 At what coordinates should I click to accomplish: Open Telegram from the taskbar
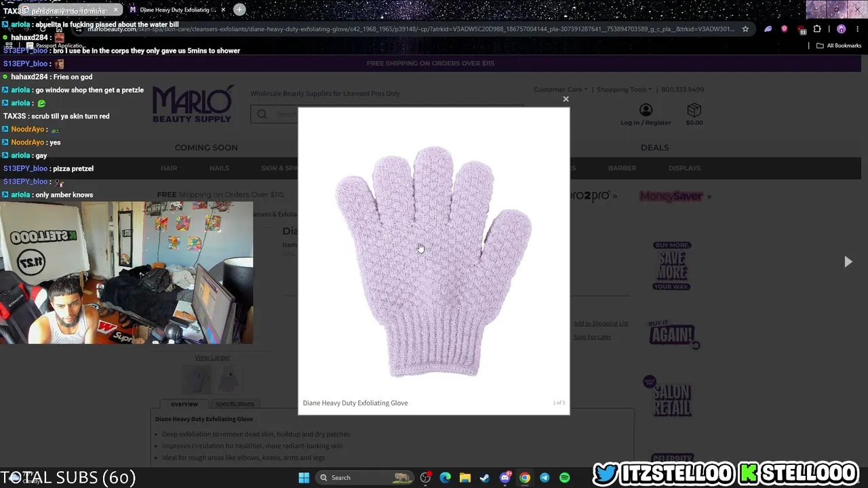pyautogui.click(x=545, y=478)
